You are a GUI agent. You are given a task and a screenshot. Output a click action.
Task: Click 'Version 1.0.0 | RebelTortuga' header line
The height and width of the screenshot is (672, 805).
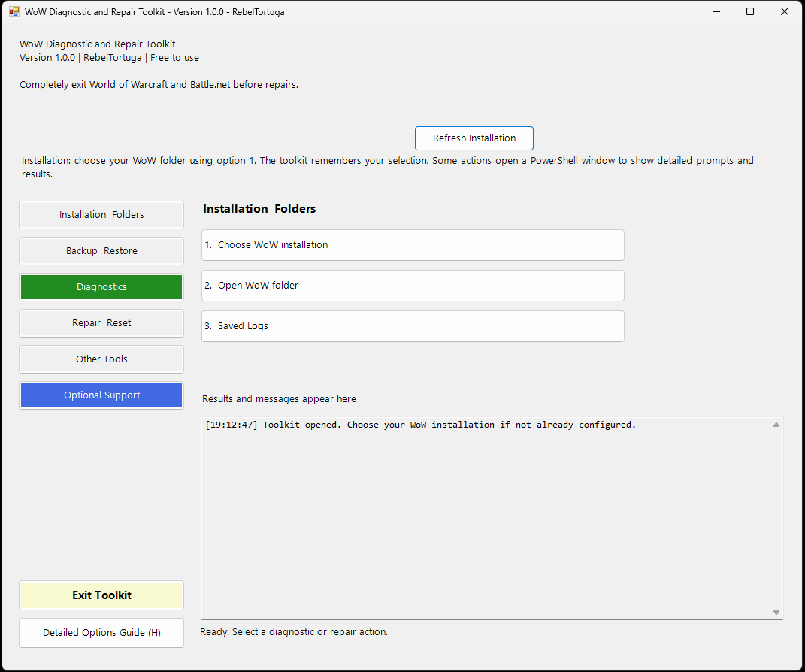[x=109, y=58]
